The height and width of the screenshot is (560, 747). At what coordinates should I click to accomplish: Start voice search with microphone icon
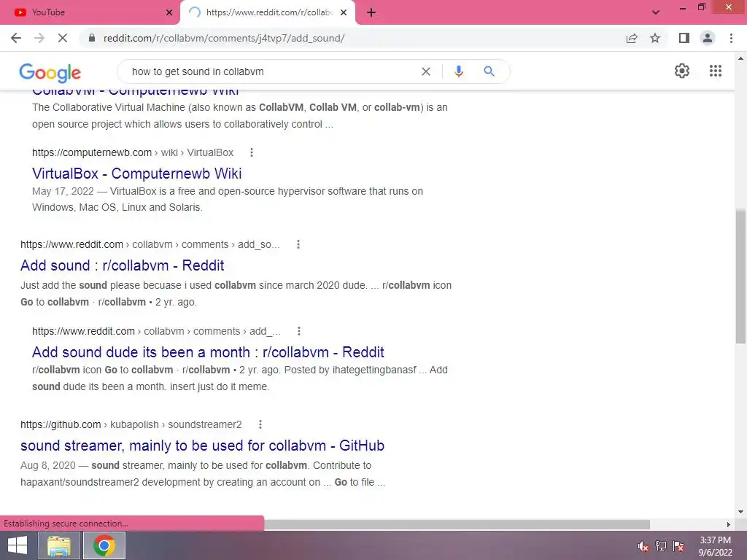(x=458, y=71)
